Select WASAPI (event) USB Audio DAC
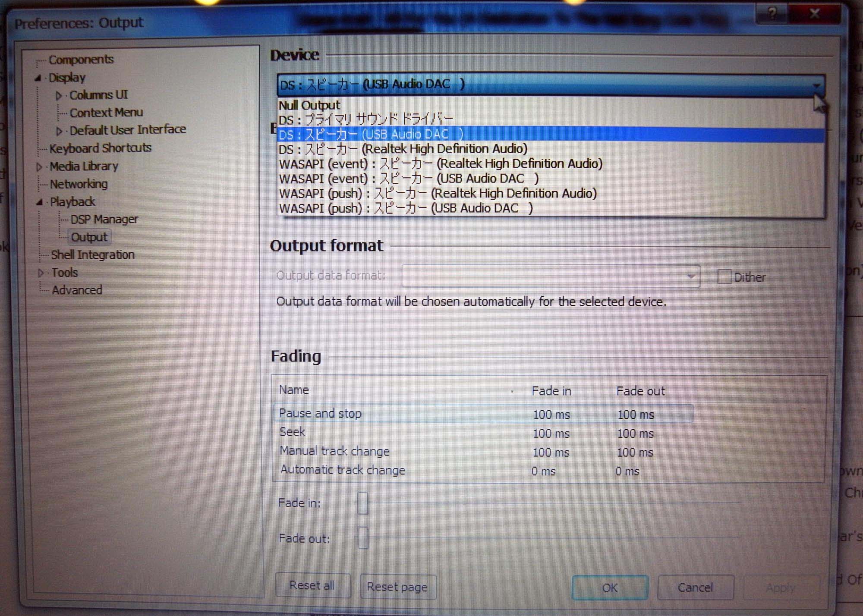Screen dimensions: 863x616 tap(551, 179)
